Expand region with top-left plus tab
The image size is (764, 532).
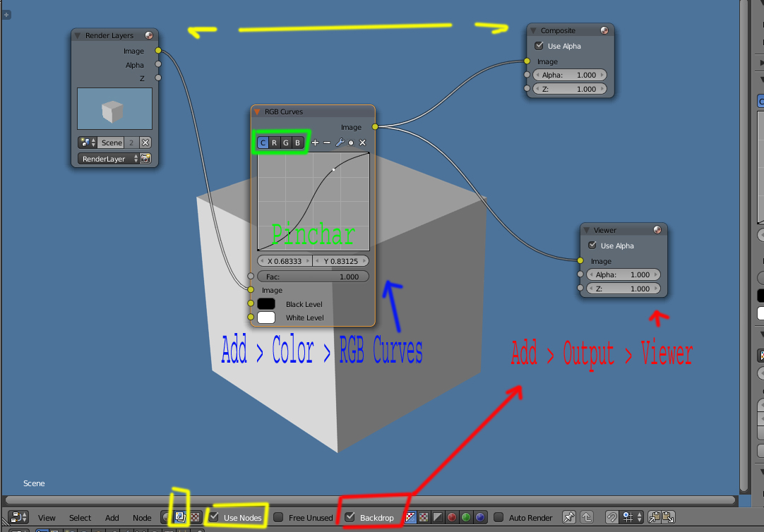point(6,15)
